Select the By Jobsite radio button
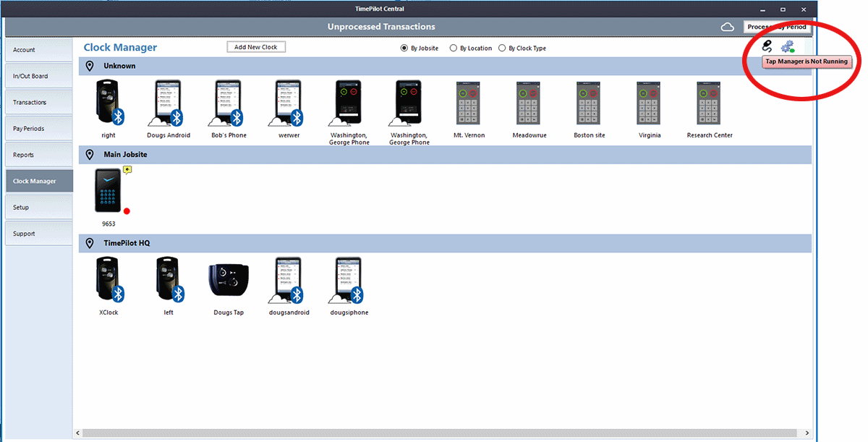 404,48
